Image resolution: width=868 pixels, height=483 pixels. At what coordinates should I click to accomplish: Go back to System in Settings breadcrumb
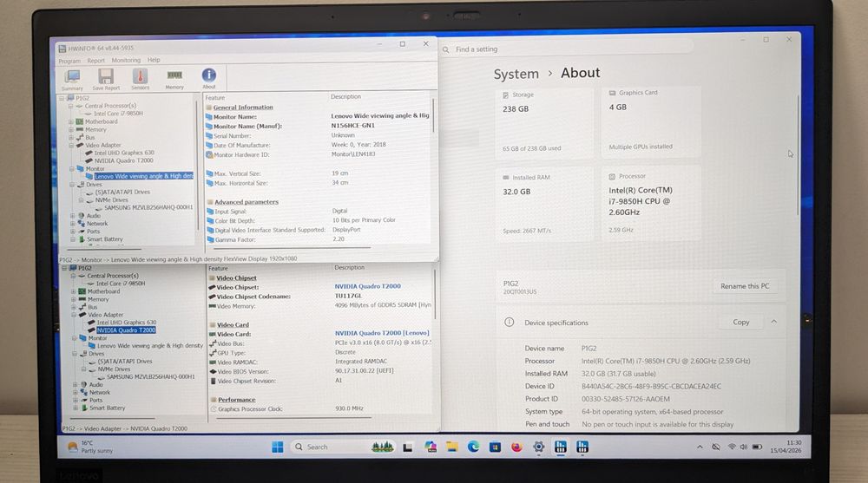click(516, 74)
